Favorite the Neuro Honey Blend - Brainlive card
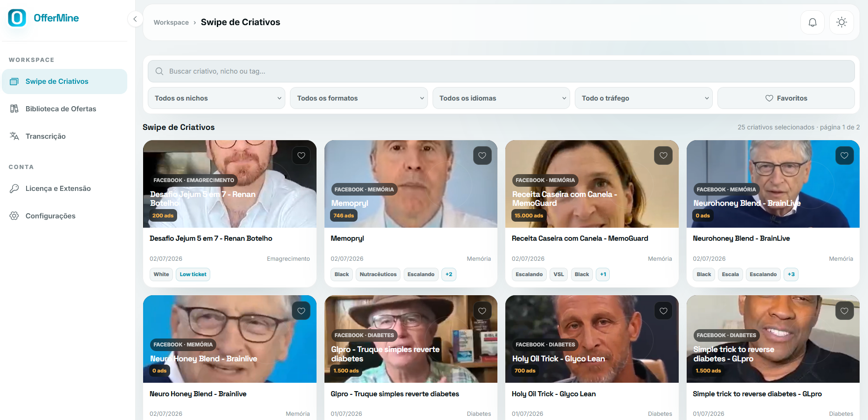This screenshot has width=868, height=420. [301, 311]
